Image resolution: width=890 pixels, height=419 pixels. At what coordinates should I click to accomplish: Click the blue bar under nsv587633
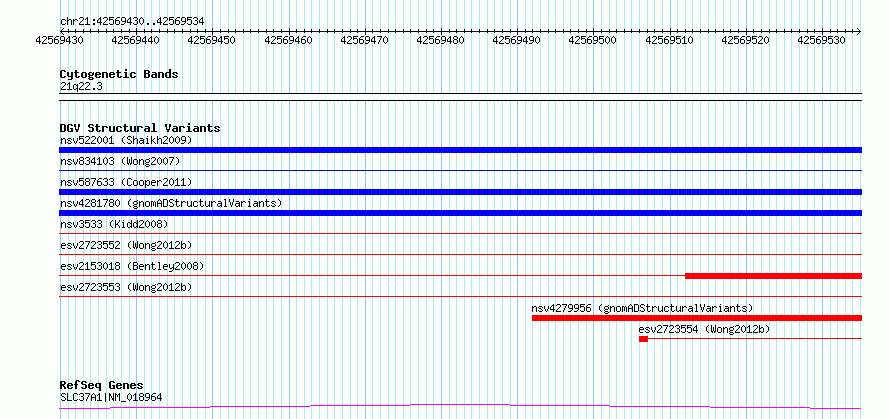[x=460, y=192]
